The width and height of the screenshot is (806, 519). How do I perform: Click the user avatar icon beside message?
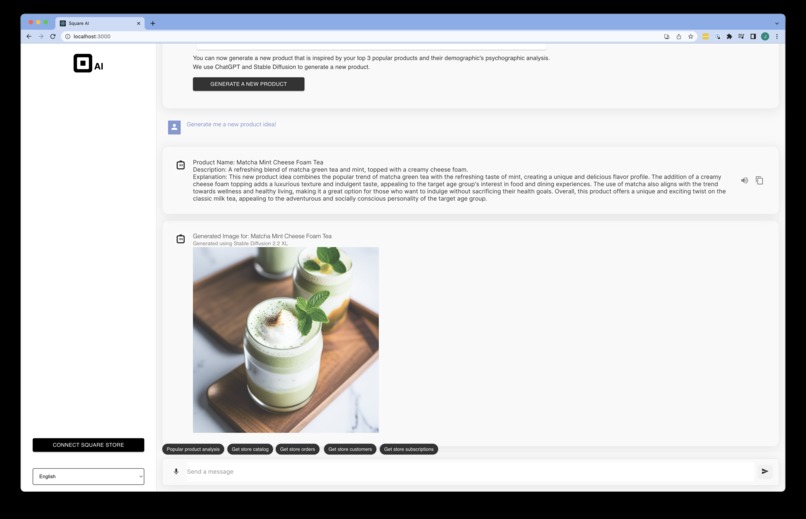[174, 127]
